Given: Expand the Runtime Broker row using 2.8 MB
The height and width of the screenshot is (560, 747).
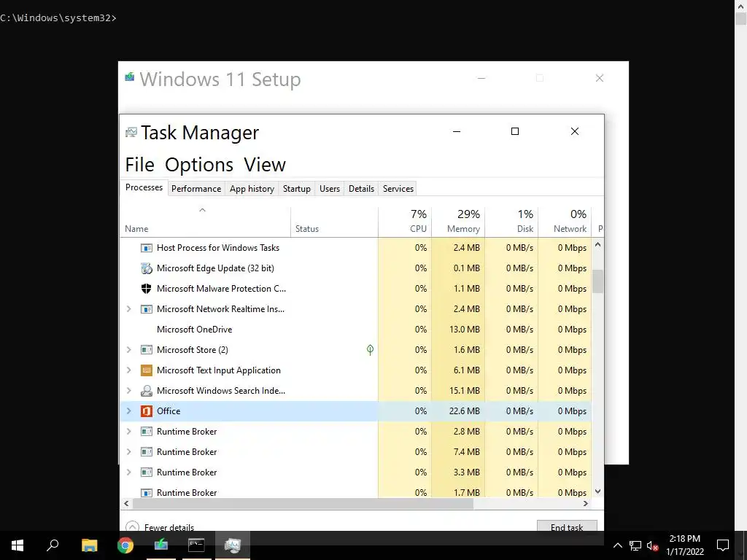Looking at the screenshot, I should pyautogui.click(x=128, y=432).
